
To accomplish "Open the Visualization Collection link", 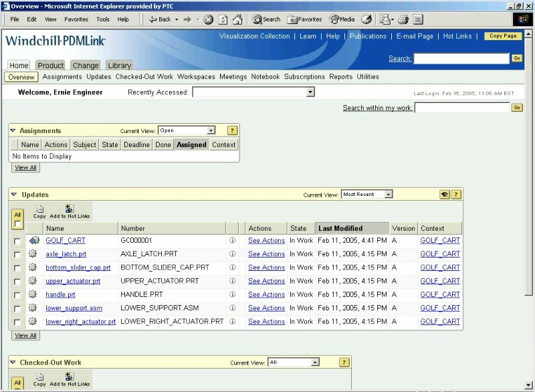I will tap(255, 36).
